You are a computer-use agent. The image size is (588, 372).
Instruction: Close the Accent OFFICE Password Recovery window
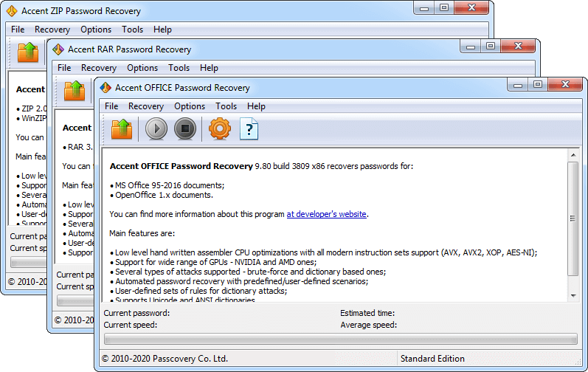(566, 85)
